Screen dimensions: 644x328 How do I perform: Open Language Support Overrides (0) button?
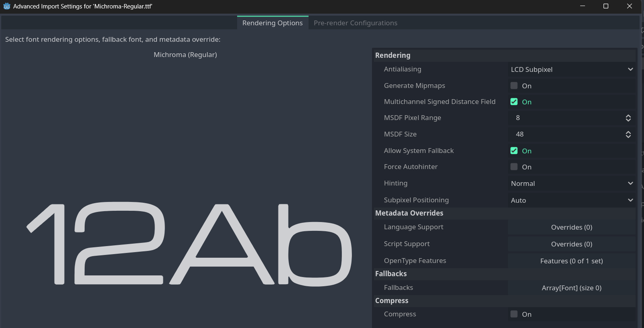pos(571,227)
